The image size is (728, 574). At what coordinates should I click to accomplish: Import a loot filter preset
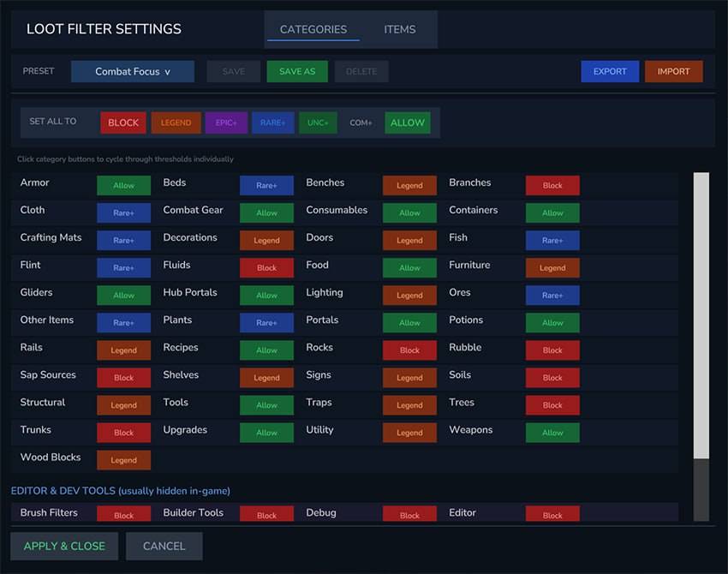pos(673,72)
